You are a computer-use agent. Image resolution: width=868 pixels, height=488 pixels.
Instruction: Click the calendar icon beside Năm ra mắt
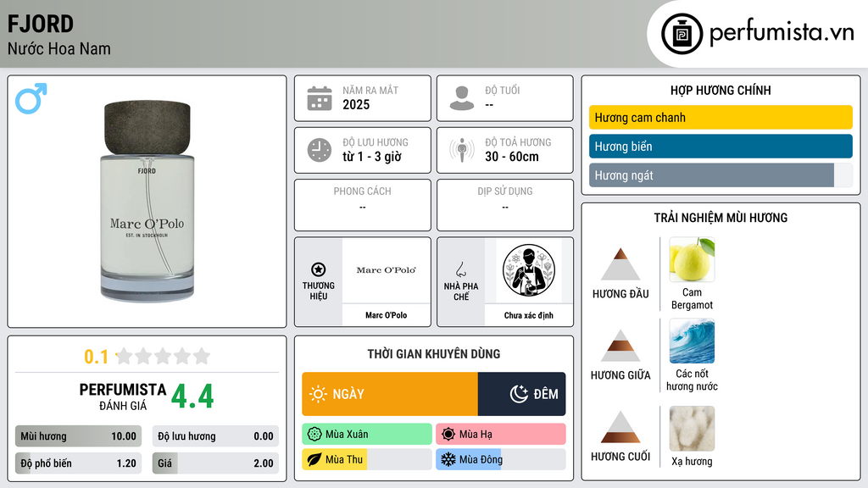320,98
